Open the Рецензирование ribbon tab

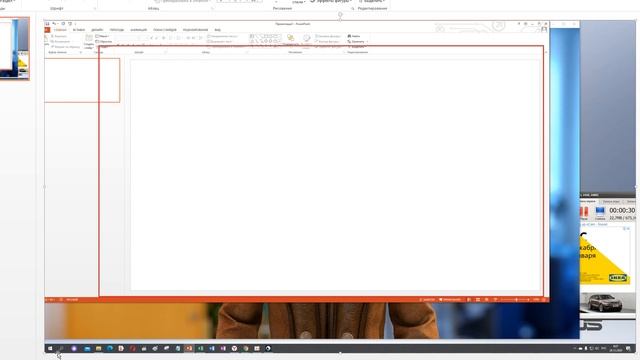click(x=195, y=30)
